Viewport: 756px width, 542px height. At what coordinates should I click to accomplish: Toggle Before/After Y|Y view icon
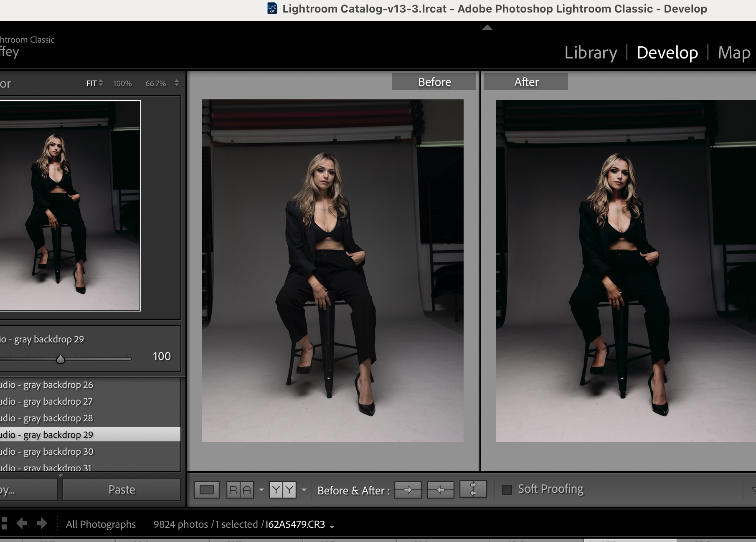[283, 490]
